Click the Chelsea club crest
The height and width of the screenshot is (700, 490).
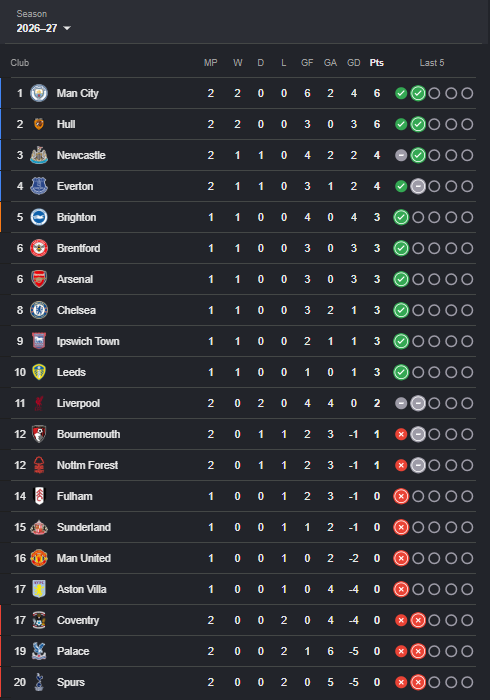39,310
